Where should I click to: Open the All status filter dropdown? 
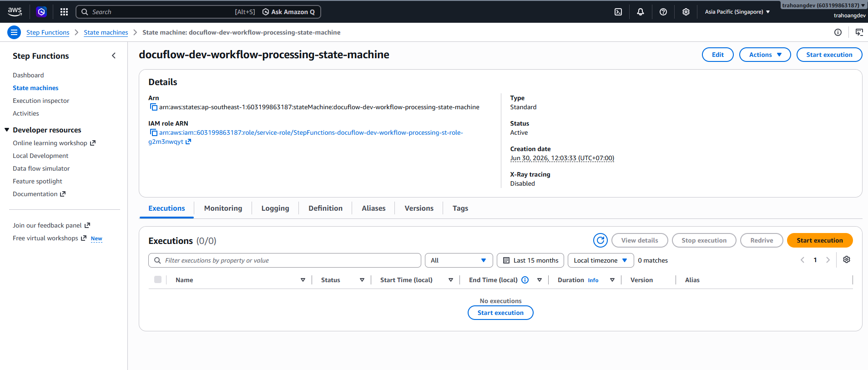pos(459,260)
